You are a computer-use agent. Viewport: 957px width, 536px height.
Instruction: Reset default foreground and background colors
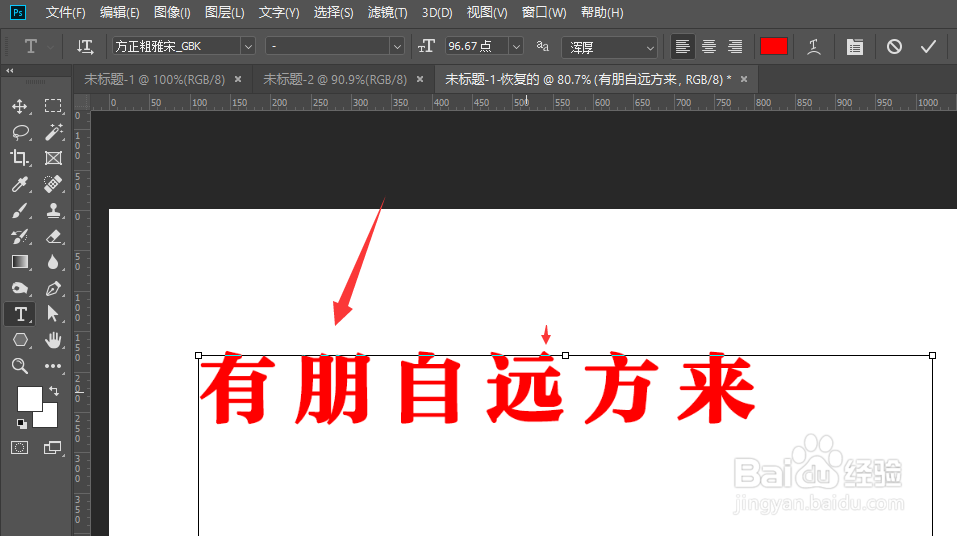click(21, 423)
